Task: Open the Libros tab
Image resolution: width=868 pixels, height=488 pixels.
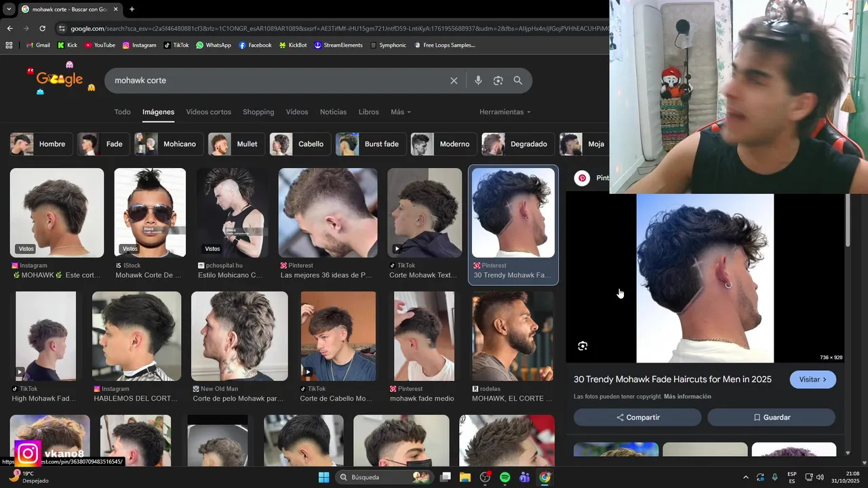Action: click(369, 112)
